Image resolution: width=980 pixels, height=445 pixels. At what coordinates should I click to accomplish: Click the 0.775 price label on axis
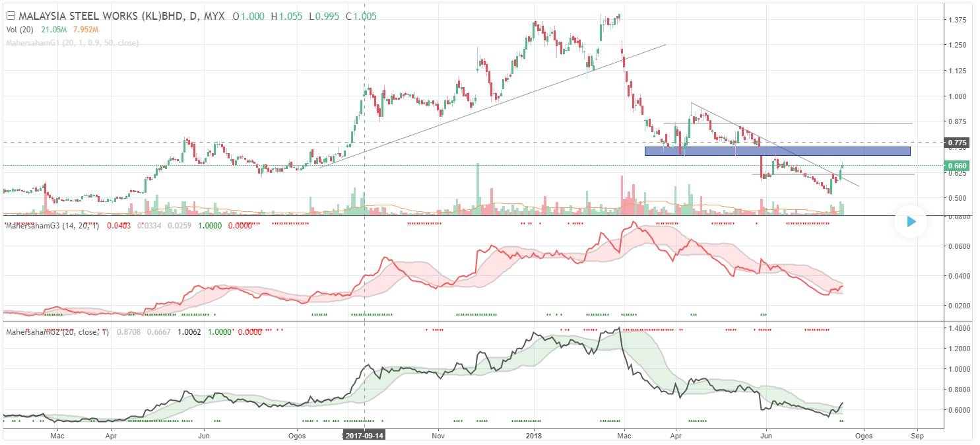pos(957,143)
